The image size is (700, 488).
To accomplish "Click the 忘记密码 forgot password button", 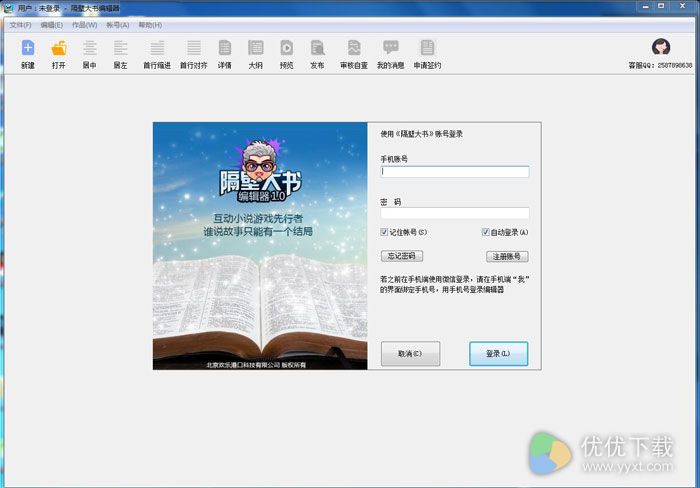I will coord(402,256).
